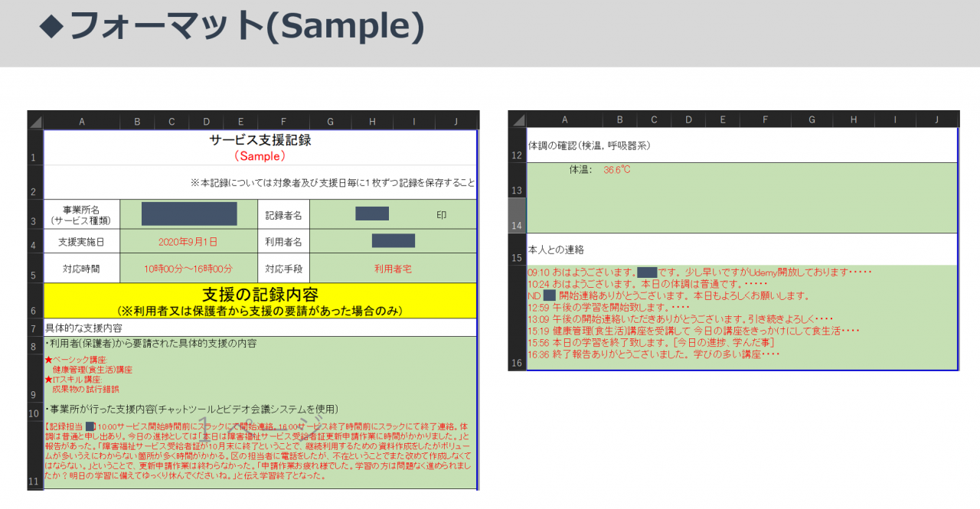Click the 対応時間 label cell
Viewport: 980px width, 509px height.
click(82, 269)
